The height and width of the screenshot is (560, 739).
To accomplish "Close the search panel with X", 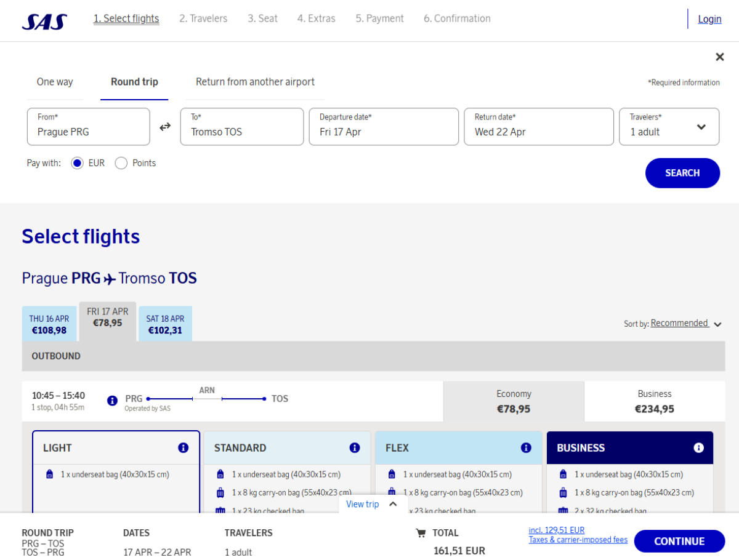I will [719, 57].
